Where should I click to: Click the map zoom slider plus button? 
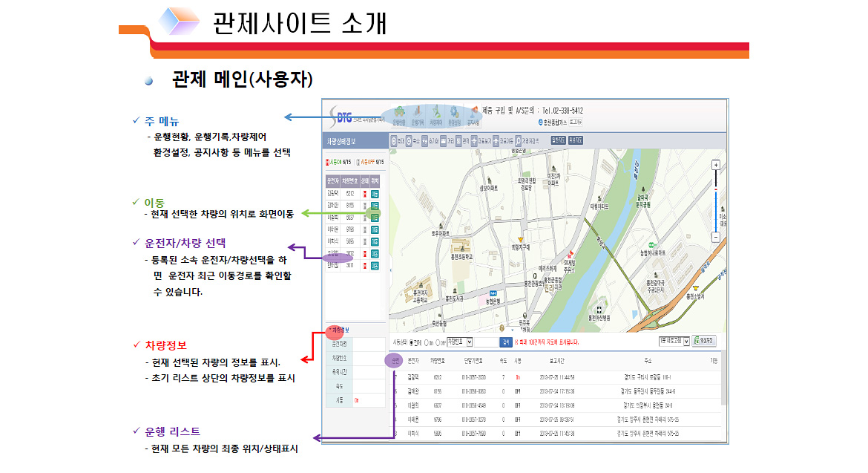tap(715, 165)
